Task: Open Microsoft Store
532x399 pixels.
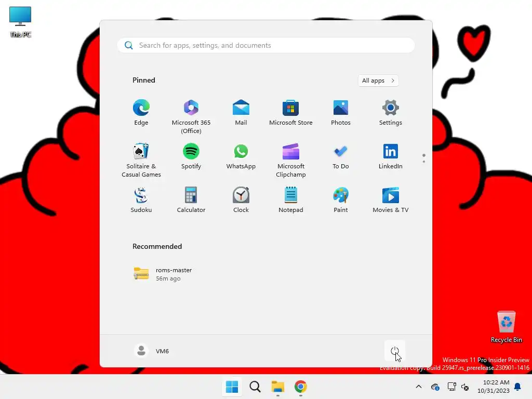Action: pyautogui.click(x=291, y=113)
